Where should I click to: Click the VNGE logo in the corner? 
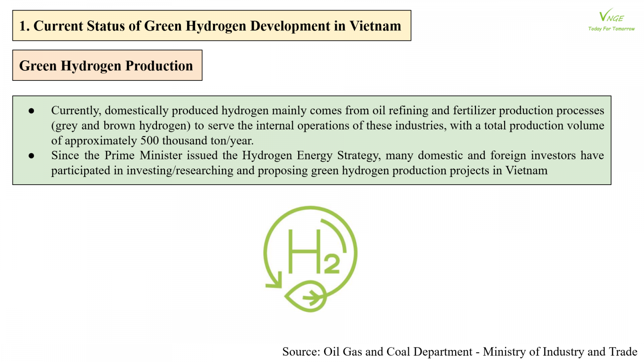[x=611, y=16]
